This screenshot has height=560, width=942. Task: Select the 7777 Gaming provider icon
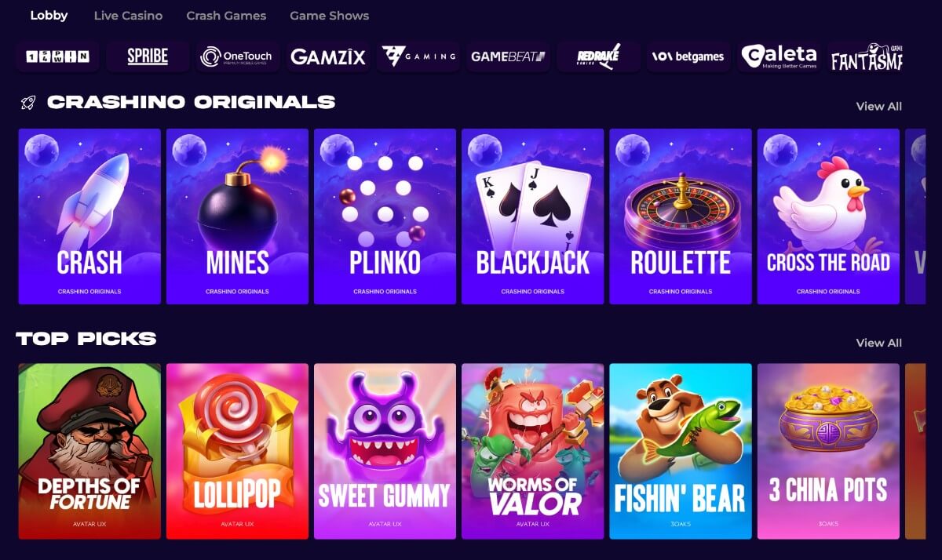418,56
